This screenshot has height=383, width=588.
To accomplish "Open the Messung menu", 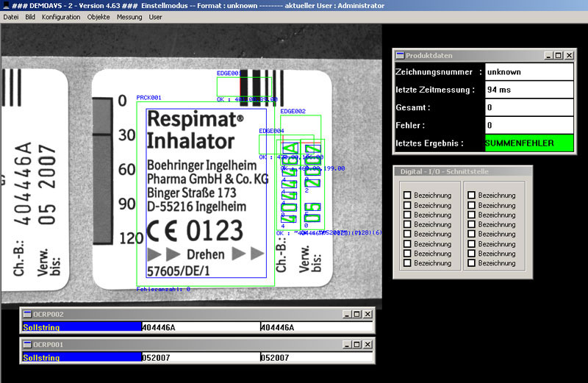I will point(129,17).
